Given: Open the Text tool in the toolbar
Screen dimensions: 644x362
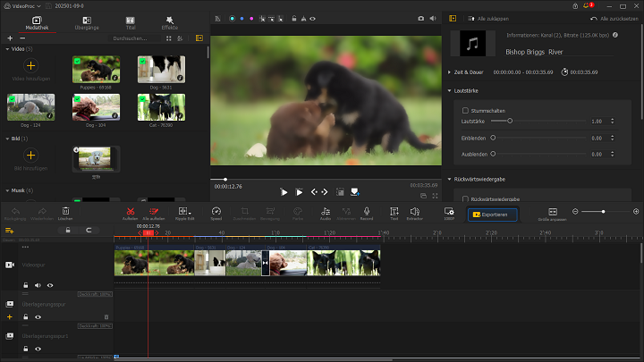Looking at the screenshot, I should (394, 212).
